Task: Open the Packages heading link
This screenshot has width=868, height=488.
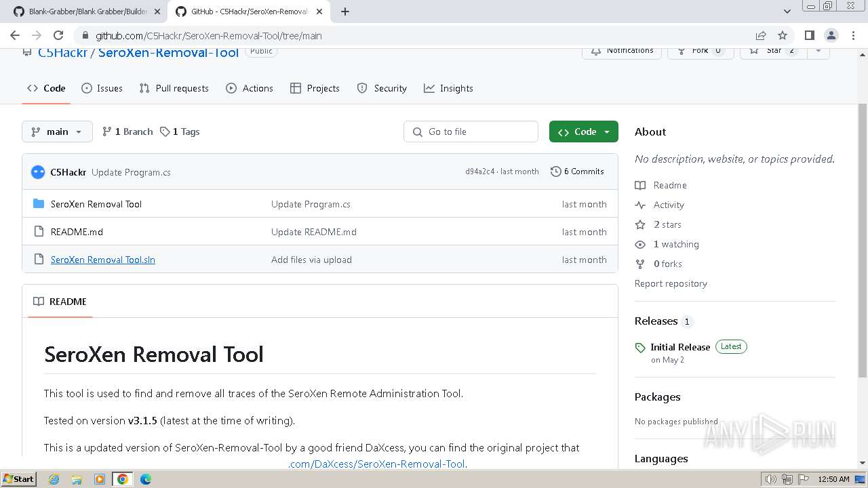Action: point(657,397)
